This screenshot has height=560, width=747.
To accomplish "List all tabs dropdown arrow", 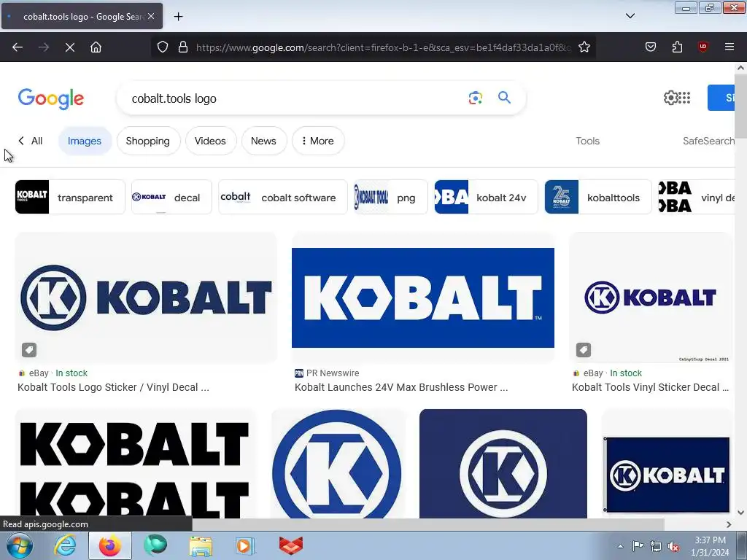I will point(630,16).
